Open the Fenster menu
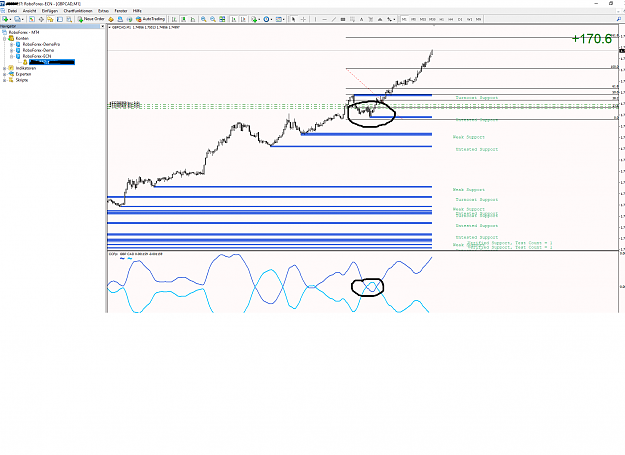The width and height of the screenshot is (625, 455). (x=121, y=11)
